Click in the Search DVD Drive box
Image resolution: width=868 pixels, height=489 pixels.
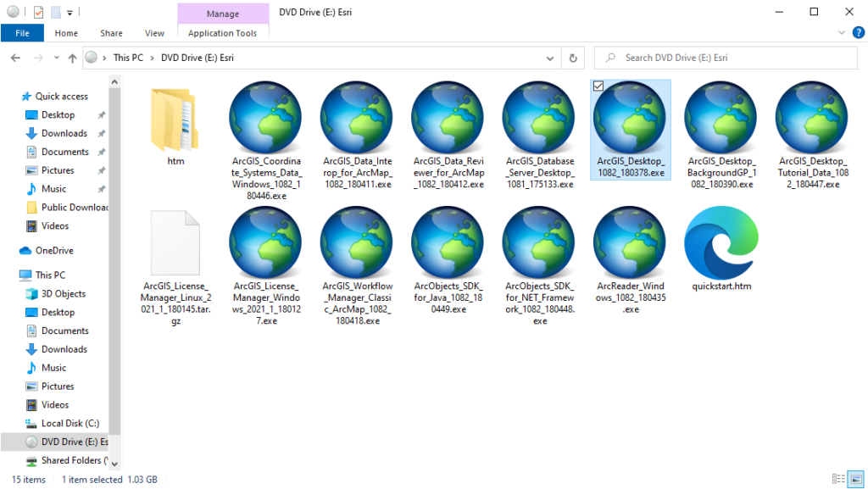[726, 58]
